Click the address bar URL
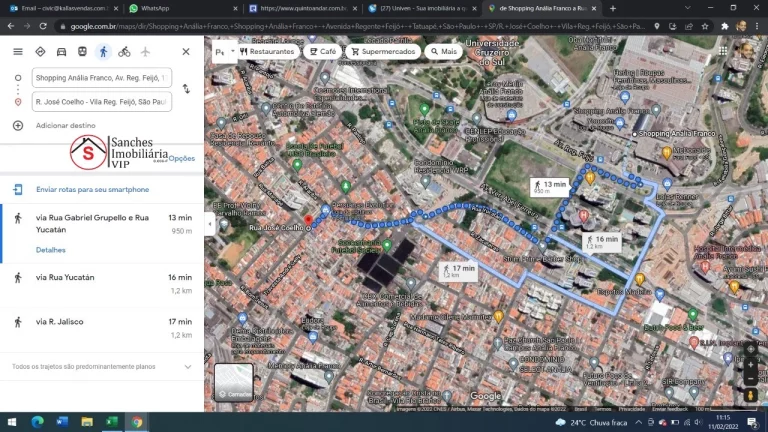The width and height of the screenshot is (768, 432). click(x=358, y=26)
